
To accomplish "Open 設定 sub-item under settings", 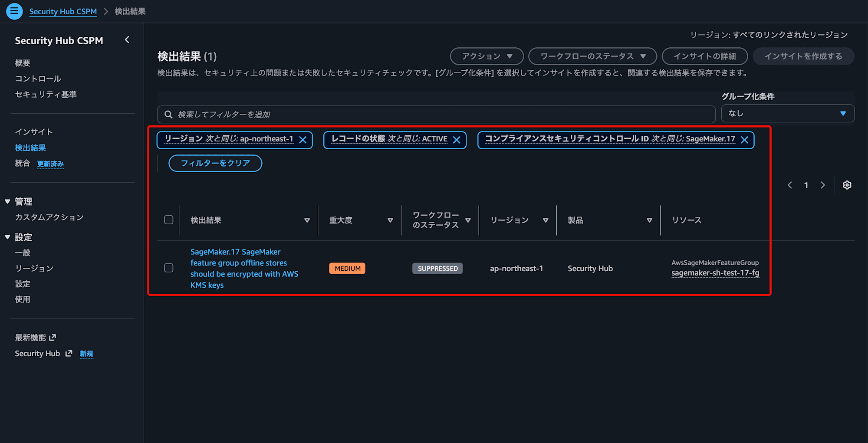I will coord(23,284).
